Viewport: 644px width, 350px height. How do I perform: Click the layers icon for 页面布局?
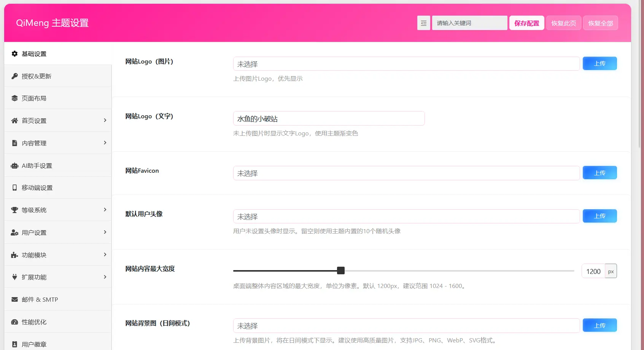click(14, 98)
